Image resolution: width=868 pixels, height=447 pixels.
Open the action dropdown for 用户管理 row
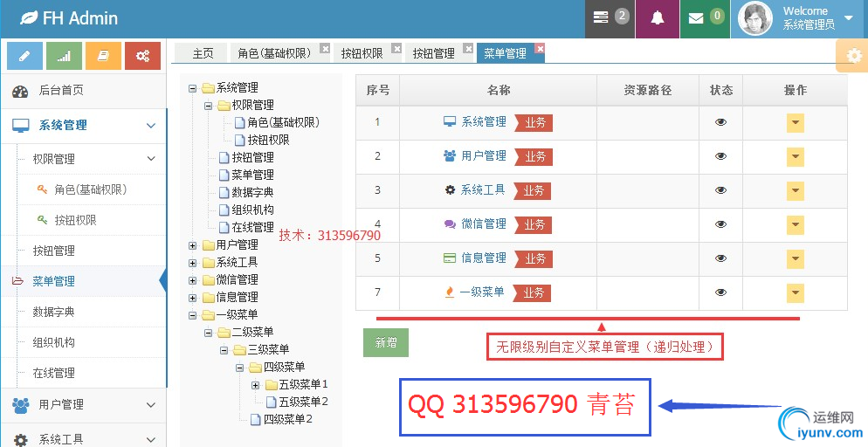(x=795, y=157)
